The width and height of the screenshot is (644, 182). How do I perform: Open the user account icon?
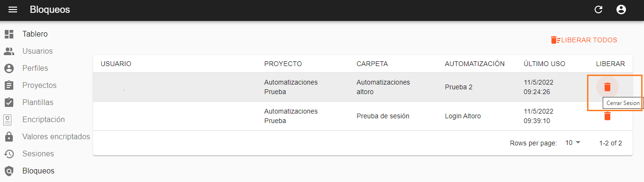tap(621, 10)
